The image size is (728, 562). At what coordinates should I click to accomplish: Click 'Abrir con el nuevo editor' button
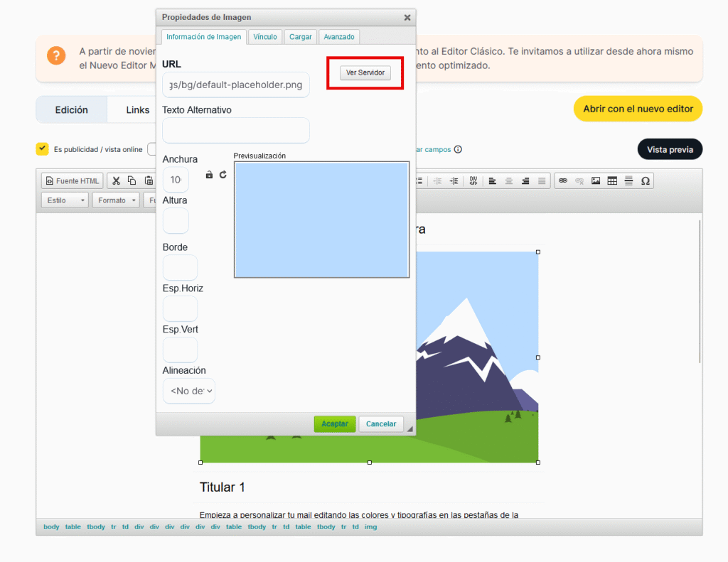(x=638, y=109)
